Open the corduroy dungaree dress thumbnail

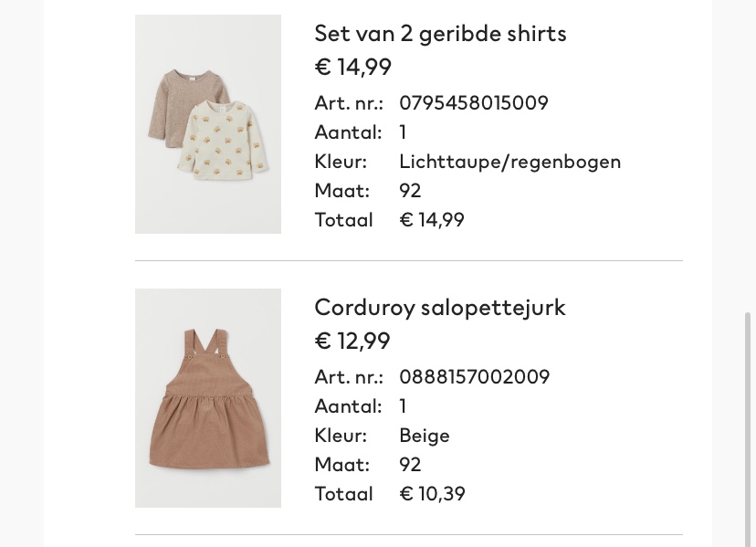208,398
